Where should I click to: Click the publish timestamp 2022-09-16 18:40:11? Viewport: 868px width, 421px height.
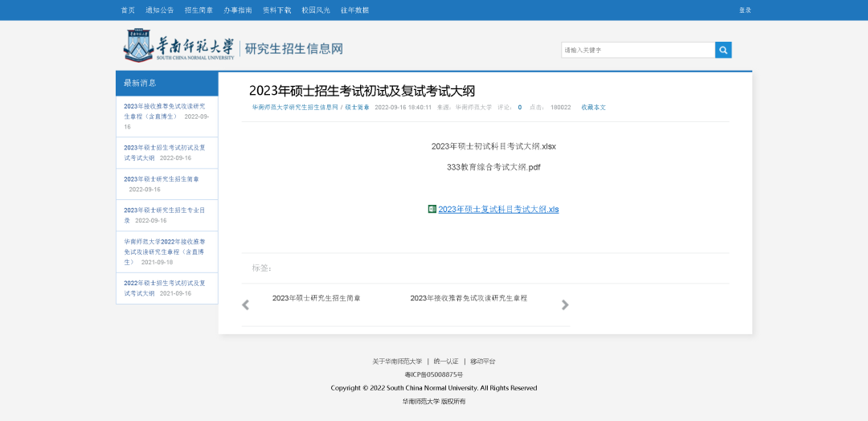point(403,108)
